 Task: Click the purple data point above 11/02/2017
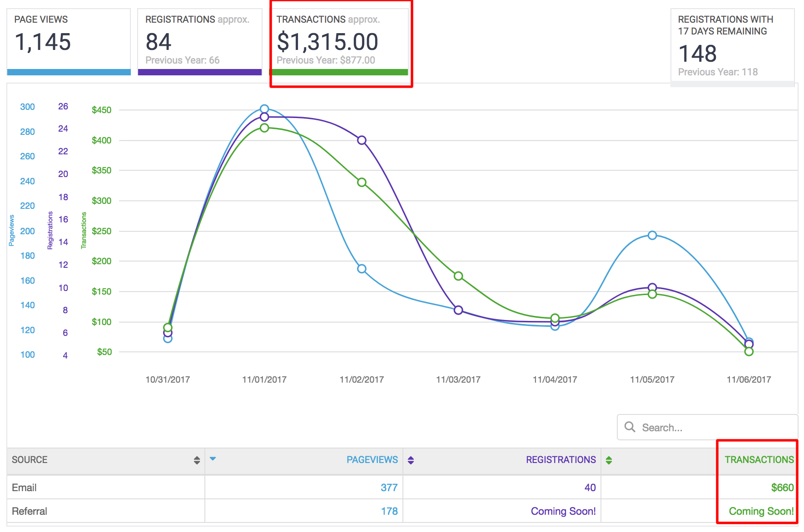click(x=361, y=140)
